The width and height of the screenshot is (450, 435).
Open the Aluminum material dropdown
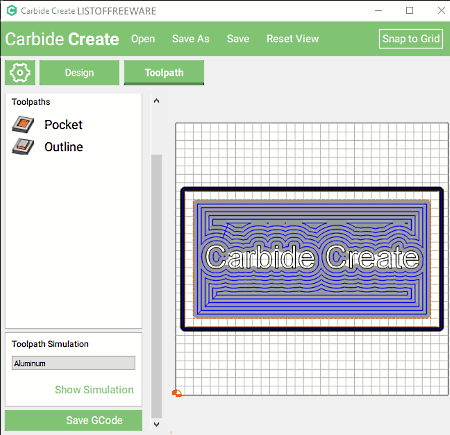tap(73, 363)
